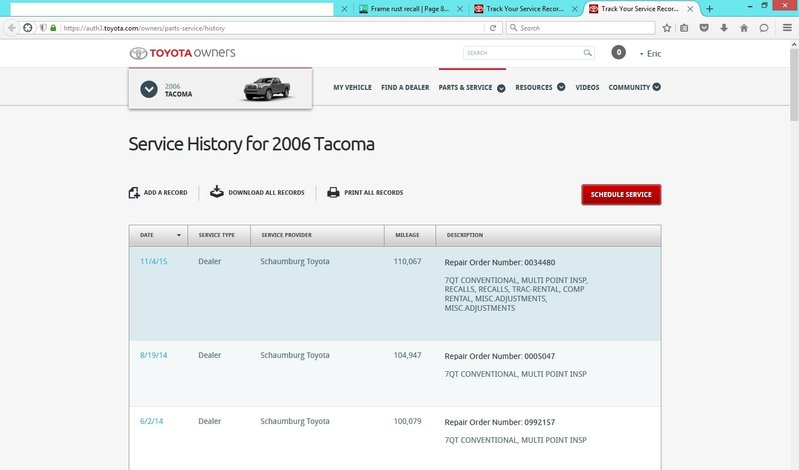The height and width of the screenshot is (470, 799).
Task: Click the browser URL address bar
Action: [x=273, y=28]
